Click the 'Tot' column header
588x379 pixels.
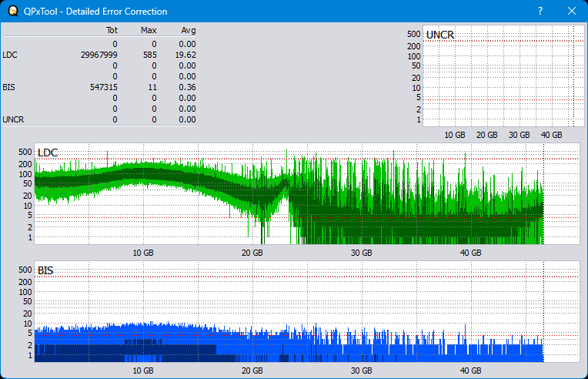[112, 30]
